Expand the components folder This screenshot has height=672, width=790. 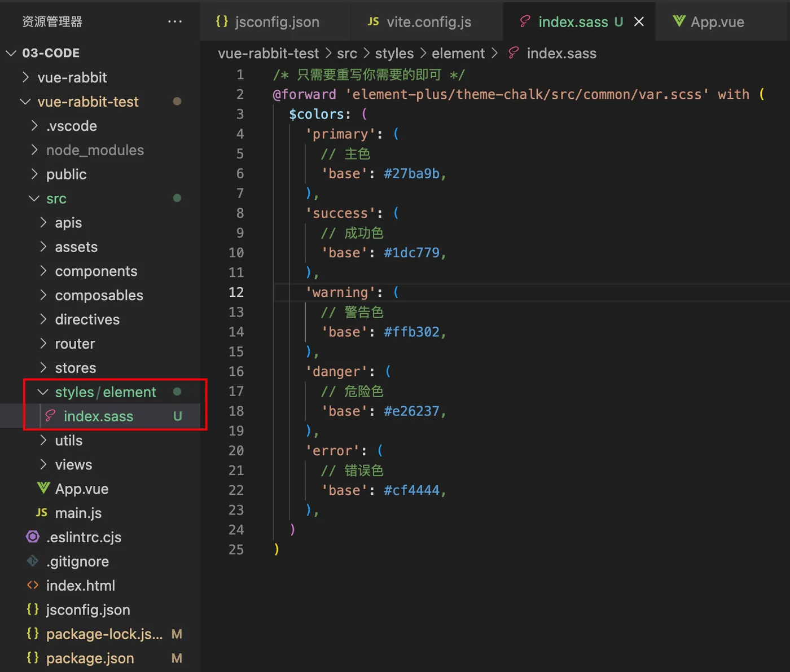pyautogui.click(x=43, y=271)
